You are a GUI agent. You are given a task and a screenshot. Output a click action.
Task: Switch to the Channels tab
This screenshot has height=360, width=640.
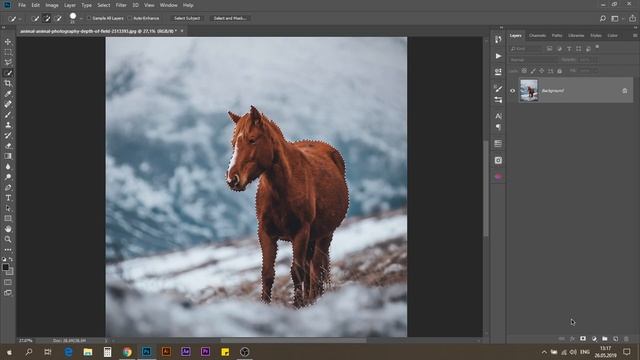[537, 36]
